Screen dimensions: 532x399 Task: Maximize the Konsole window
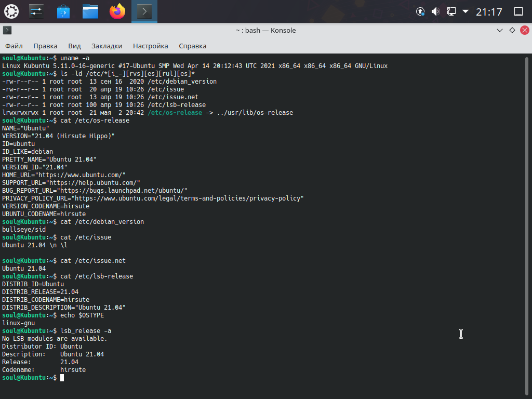(x=512, y=30)
